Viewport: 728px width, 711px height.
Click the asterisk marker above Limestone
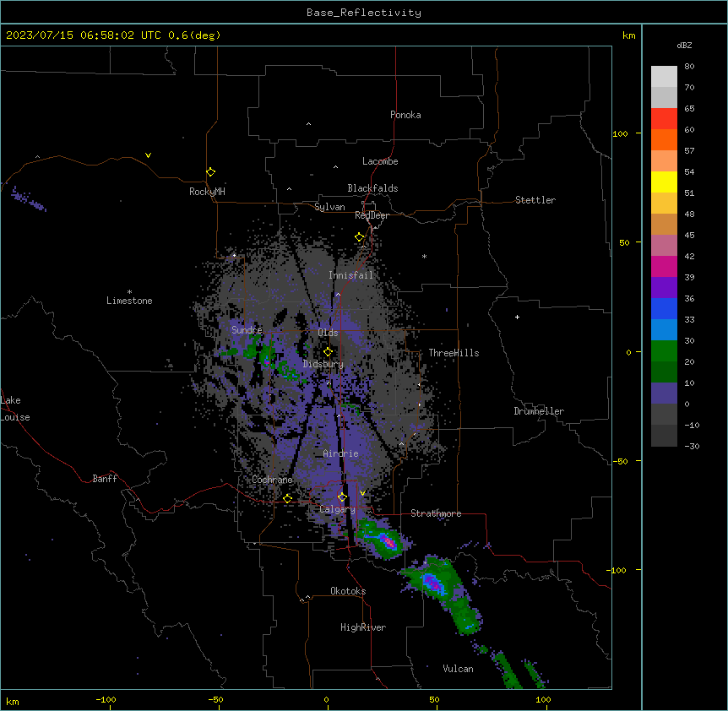pyautogui.click(x=129, y=292)
